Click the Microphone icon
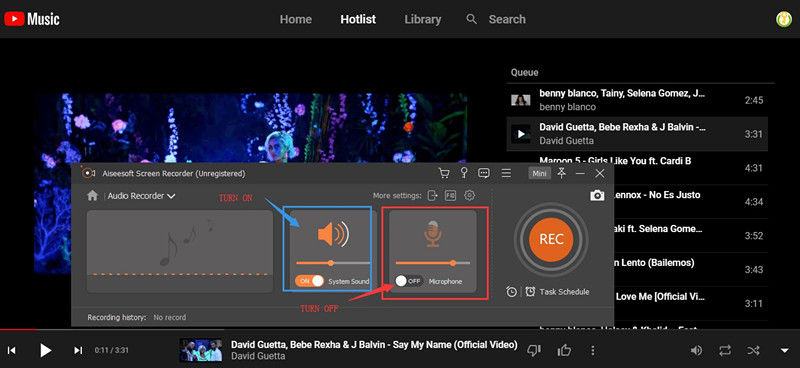The height and width of the screenshot is (368, 800). point(433,234)
